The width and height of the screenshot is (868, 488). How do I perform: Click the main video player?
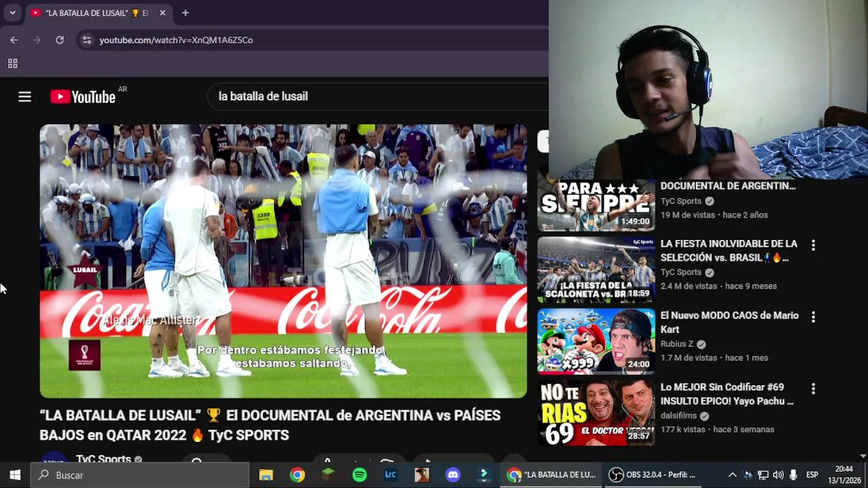(283, 261)
